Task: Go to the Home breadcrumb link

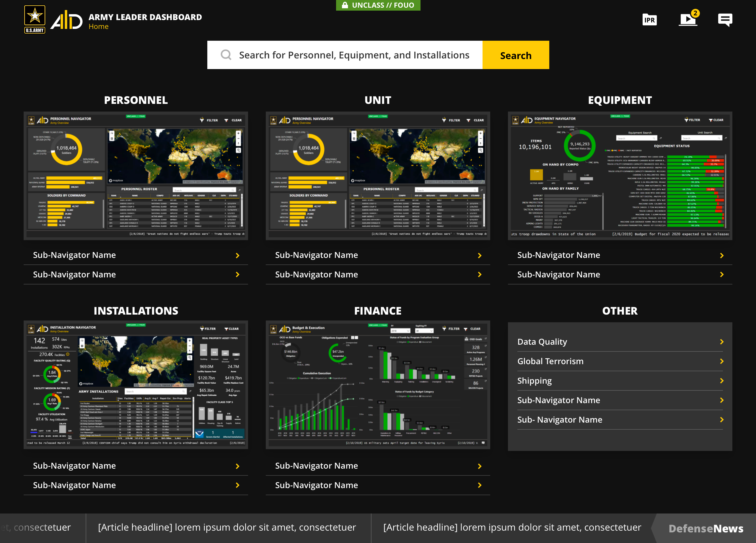Action: pos(98,27)
